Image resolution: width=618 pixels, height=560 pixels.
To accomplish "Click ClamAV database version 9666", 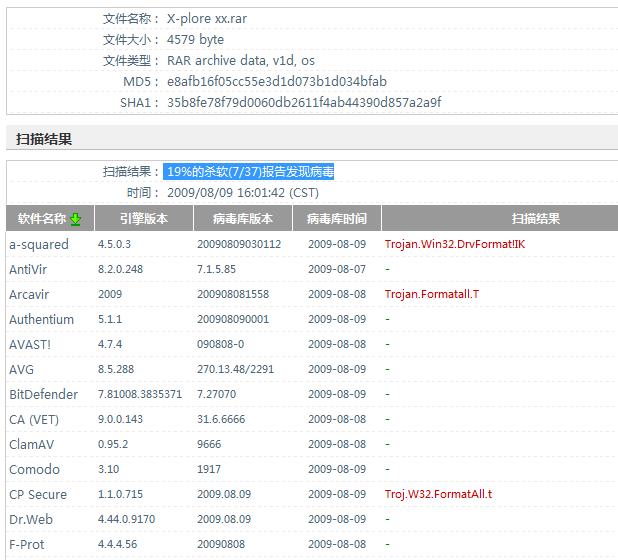I will 209,444.
